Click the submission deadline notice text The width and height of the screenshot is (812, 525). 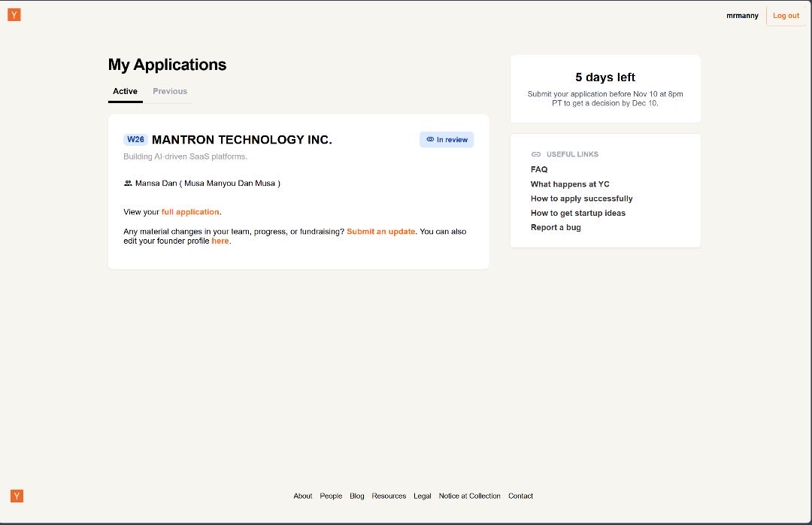tap(604, 99)
